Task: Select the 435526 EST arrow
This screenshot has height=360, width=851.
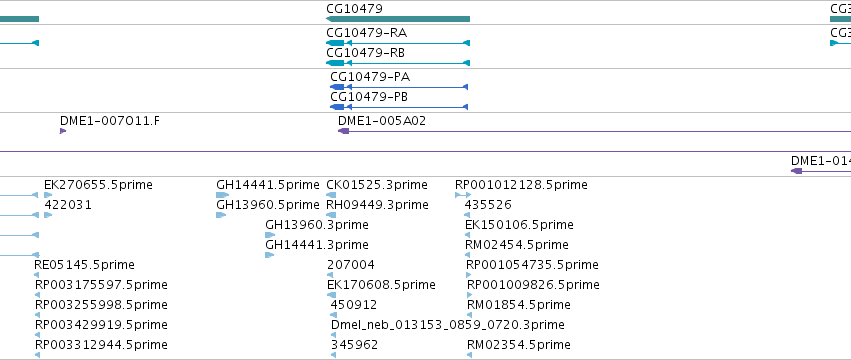Action: tap(468, 215)
